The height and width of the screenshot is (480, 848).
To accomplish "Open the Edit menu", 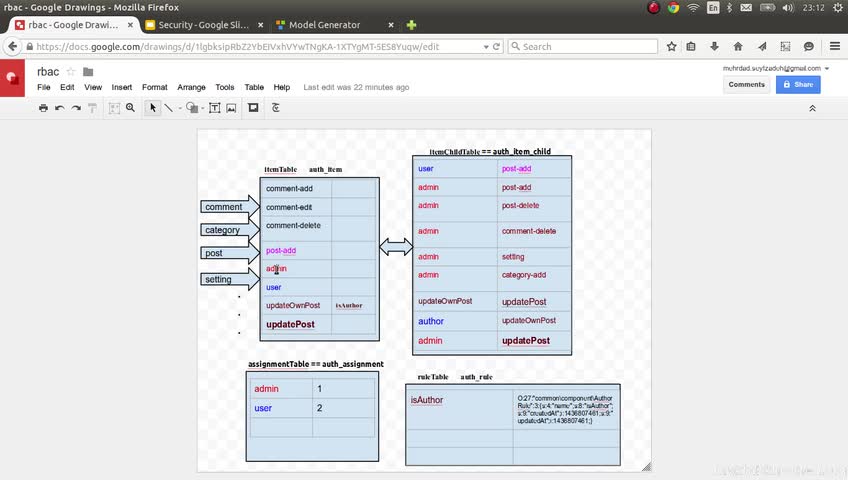I will (x=67, y=87).
